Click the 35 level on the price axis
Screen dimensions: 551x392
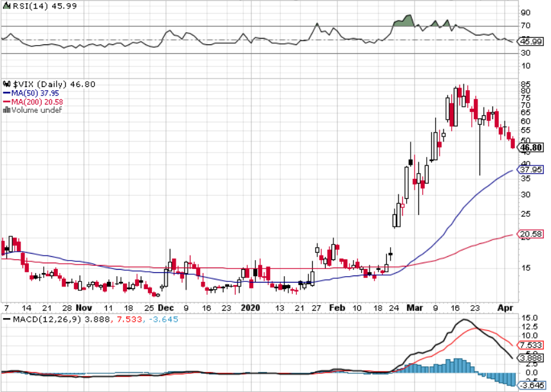tap(526, 178)
